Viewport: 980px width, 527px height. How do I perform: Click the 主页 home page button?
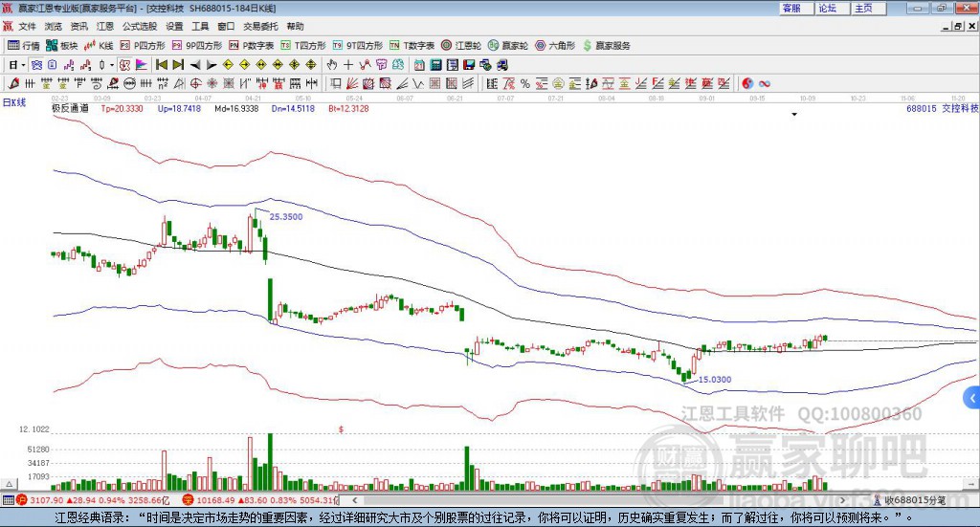pyautogui.click(x=869, y=8)
